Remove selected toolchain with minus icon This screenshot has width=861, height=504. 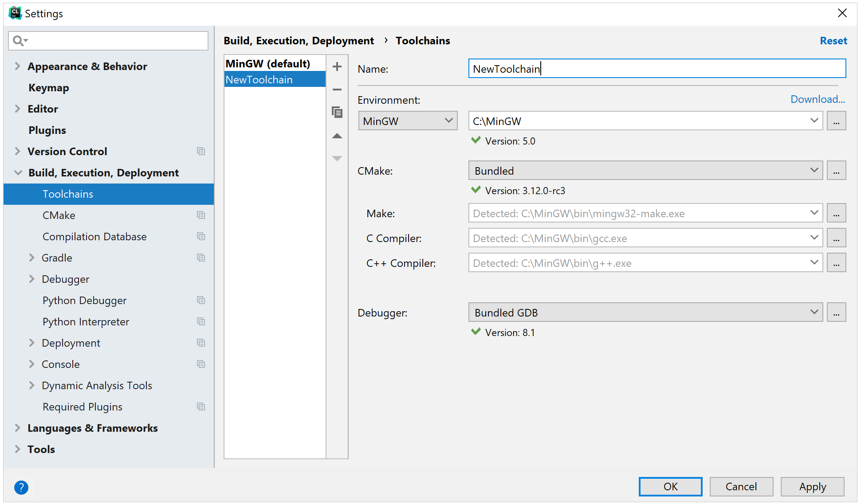click(x=337, y=90)
